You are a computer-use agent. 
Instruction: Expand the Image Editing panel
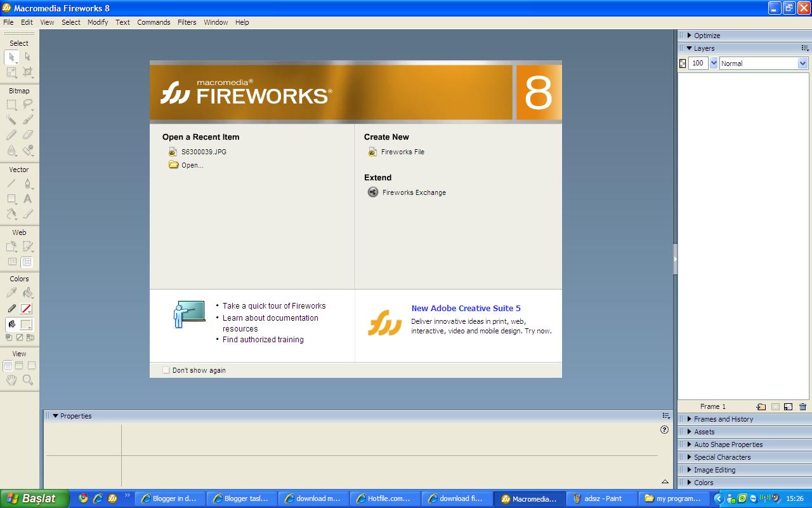coord(690,470)
